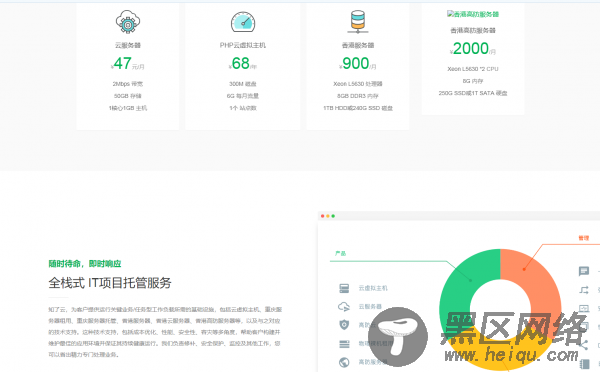The width and height of the screenshot is (600, 372).
Task: Click the 香港服务器 database stack icon
Action: point(358,22)
